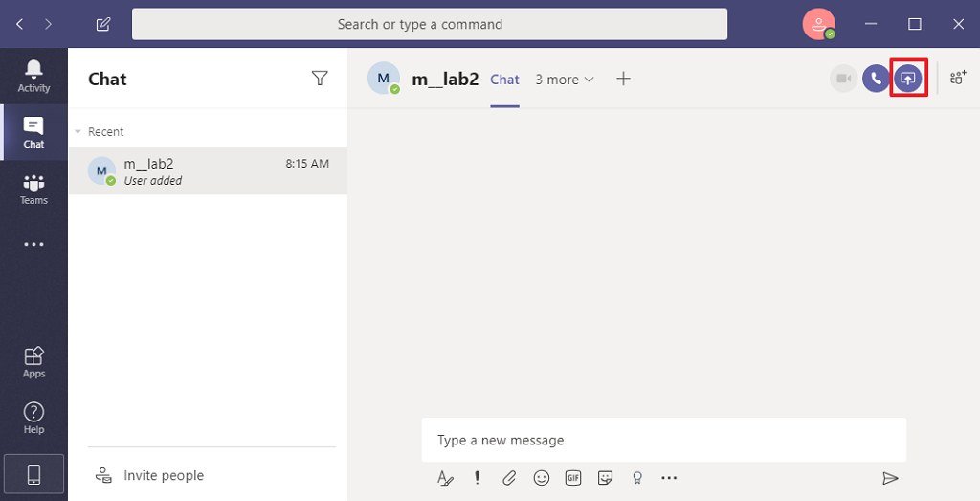Start an audio call

click(x=876, y=79)
